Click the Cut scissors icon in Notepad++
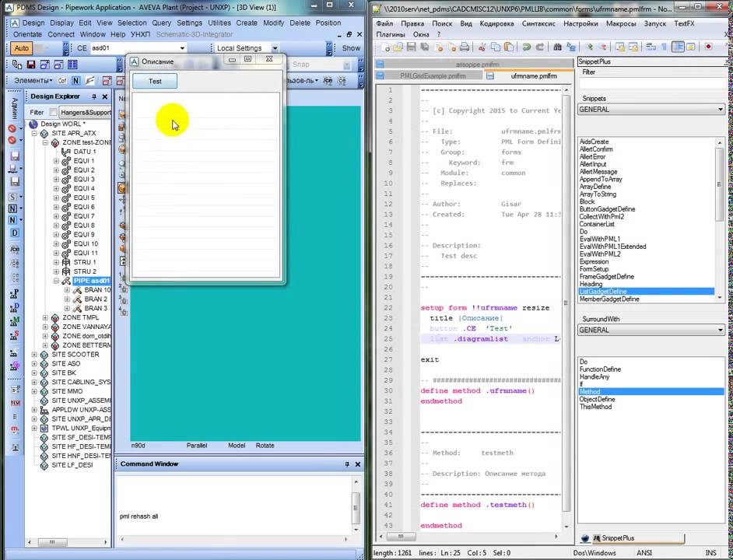Viewport: 733px width, 560px height. tap(482, 47)
